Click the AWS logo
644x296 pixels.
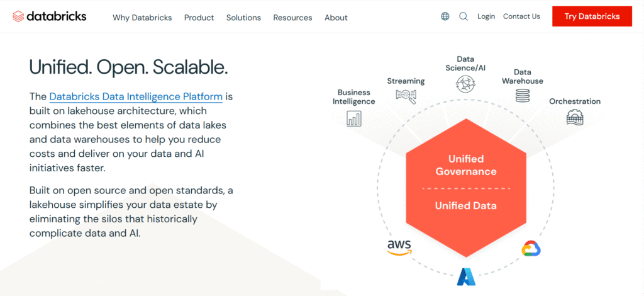pos(399,248)
